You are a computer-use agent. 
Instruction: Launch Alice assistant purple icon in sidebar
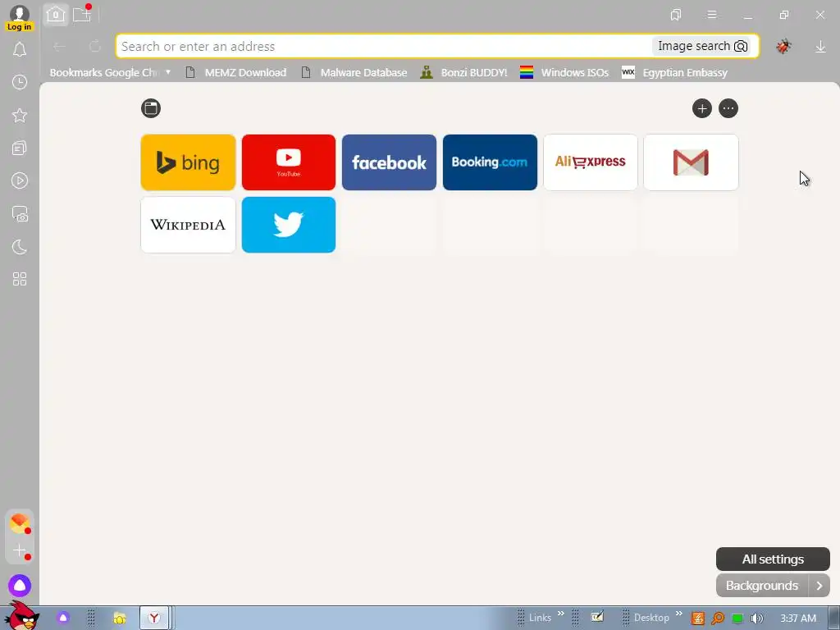[20, 586]
